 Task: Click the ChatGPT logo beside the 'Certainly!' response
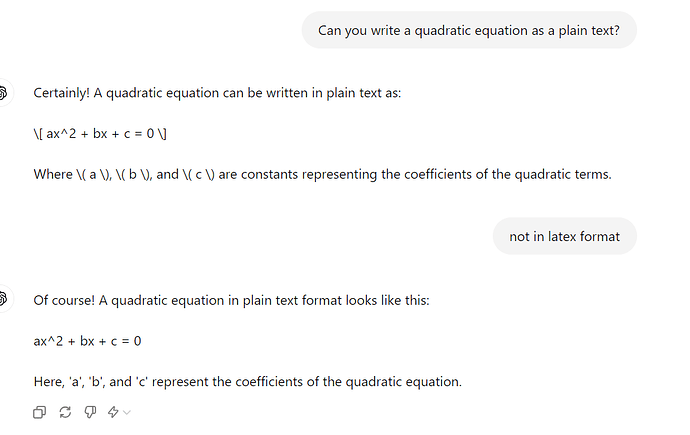[x=3, y=93]
